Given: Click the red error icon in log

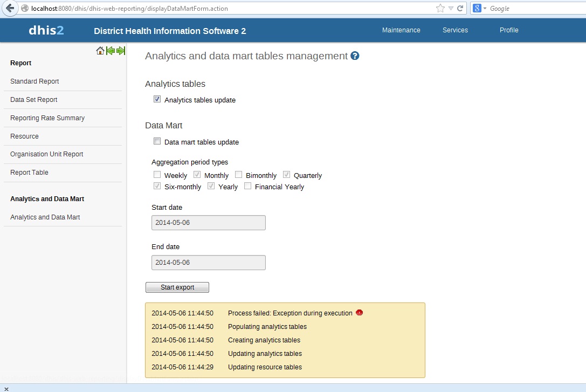Looking at the screenshot, I should (359, 312).
